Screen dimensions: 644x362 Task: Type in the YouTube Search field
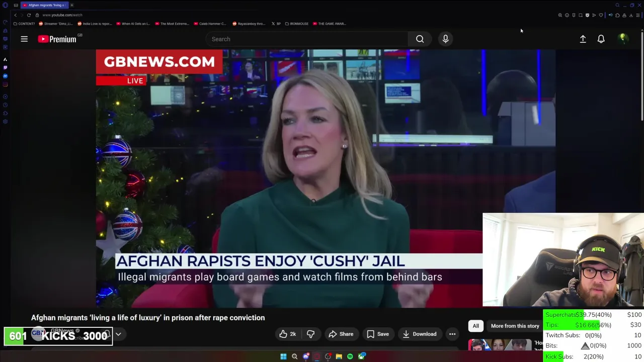point(307,39)
